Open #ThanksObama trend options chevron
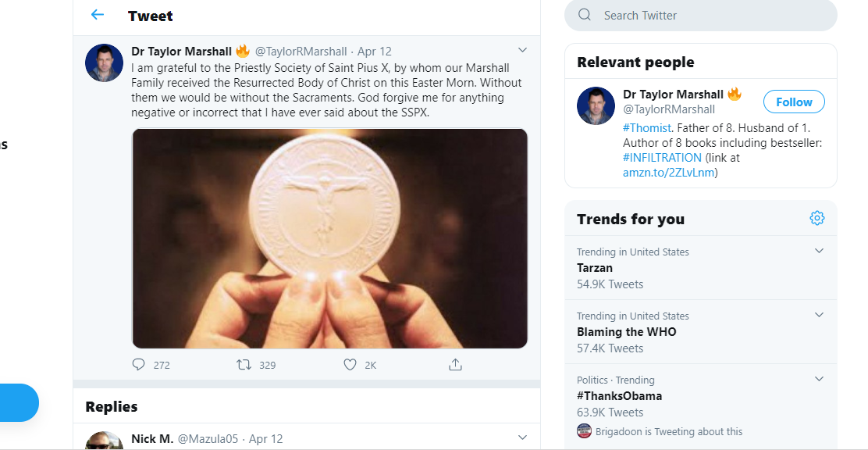This screenshot has width=868, height=450. 819,379
